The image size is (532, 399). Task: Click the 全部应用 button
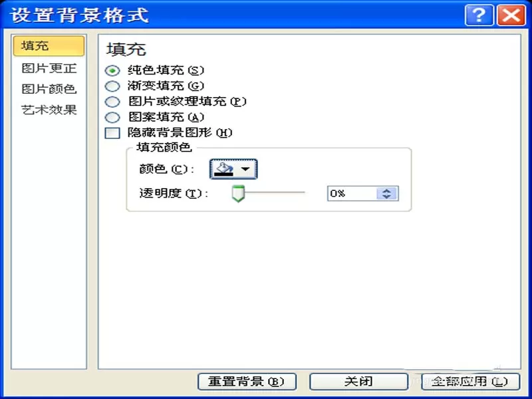[x=470, y=382]
